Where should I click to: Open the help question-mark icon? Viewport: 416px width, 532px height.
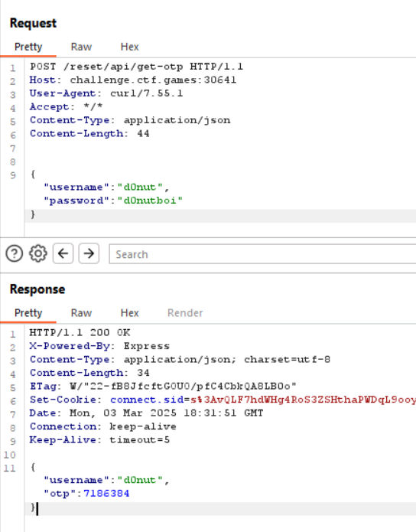15,253
